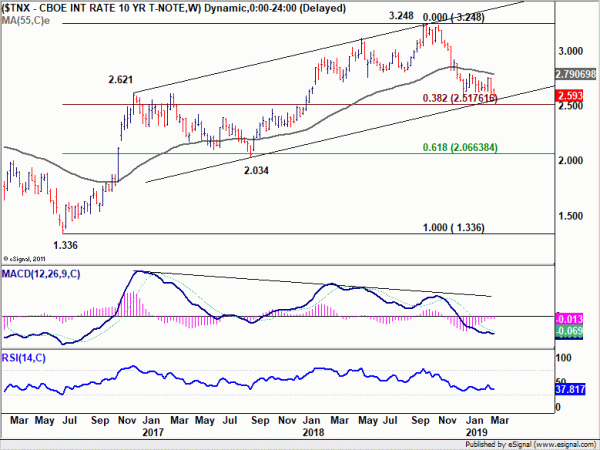Click the pink 0.013 MACD histogram tag
Viewport: 600px width, 450px height.
click(x=569, y=319)
